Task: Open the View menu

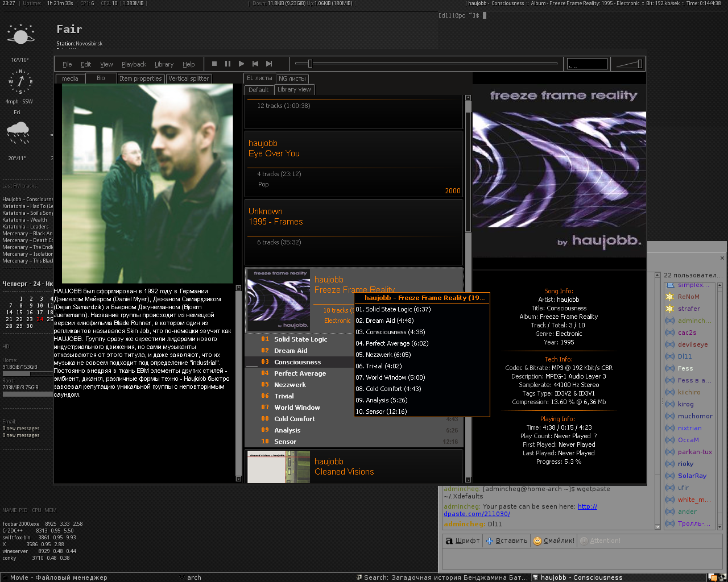Action: click(x=106, y=64)
